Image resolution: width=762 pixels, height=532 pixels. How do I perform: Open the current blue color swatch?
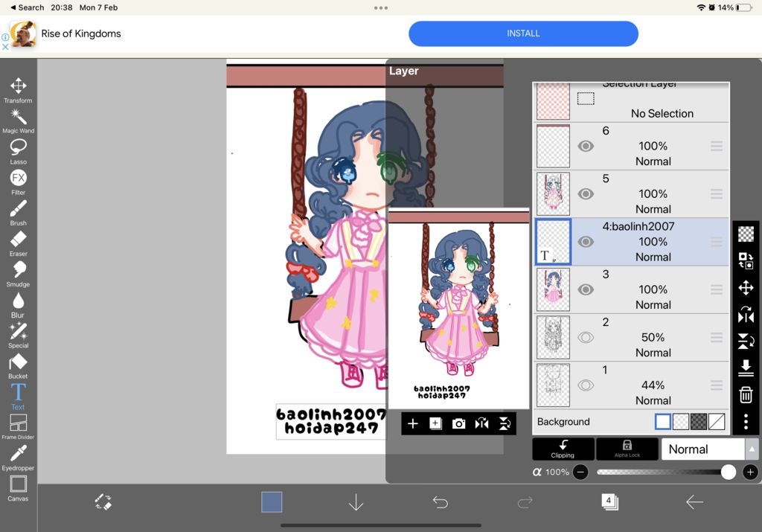(x=272, y=502)
